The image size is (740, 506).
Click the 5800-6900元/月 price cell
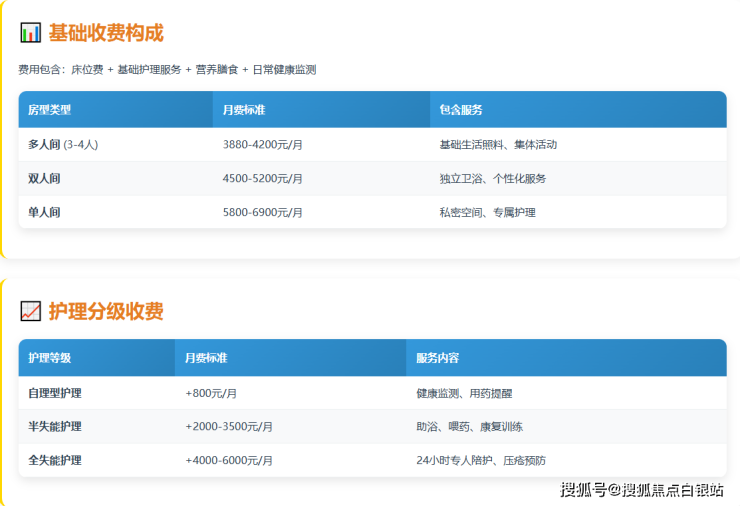[262, 212]
